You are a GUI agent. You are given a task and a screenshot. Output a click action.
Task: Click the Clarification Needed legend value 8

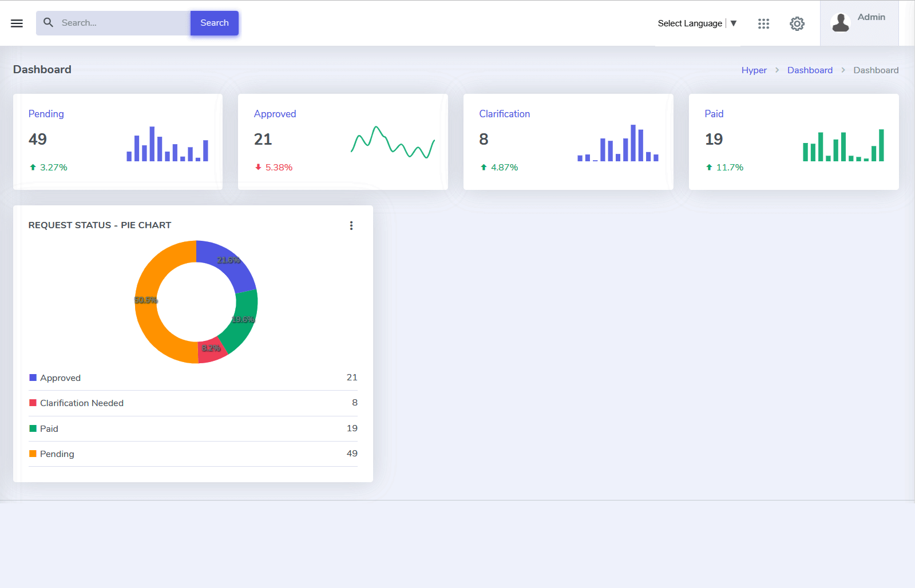pos(355,403)
